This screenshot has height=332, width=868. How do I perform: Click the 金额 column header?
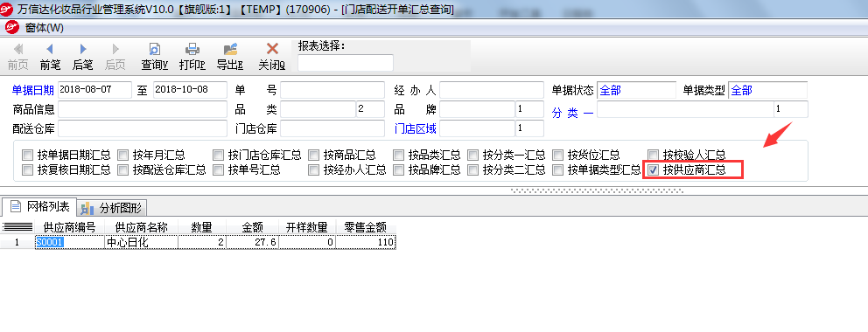point(252,227)
